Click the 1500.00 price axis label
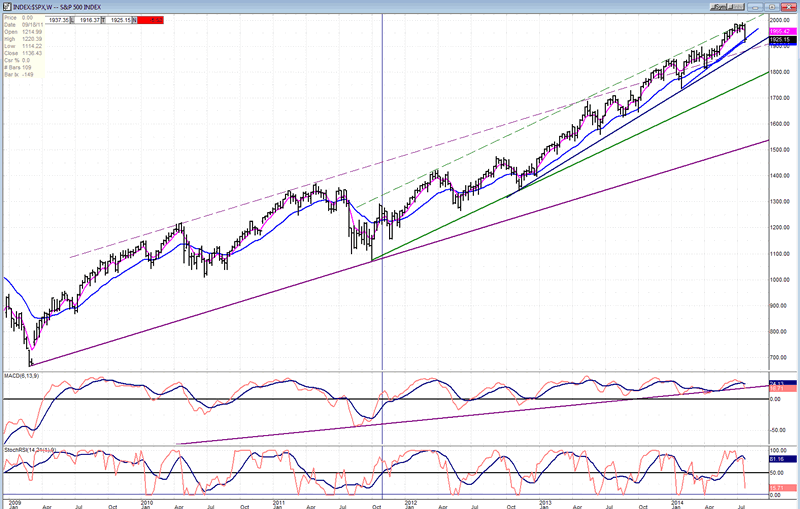The height and width of the screenshot is (509, 800). [781, 150]
